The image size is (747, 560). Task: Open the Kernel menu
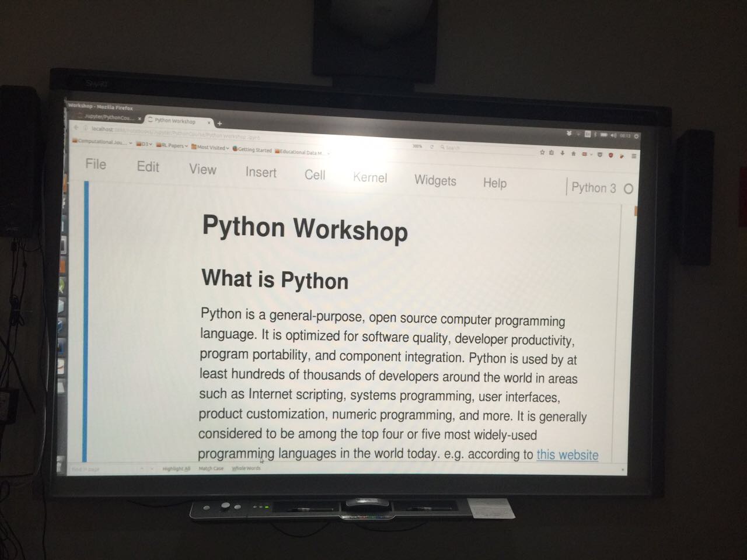pos(370,177)
